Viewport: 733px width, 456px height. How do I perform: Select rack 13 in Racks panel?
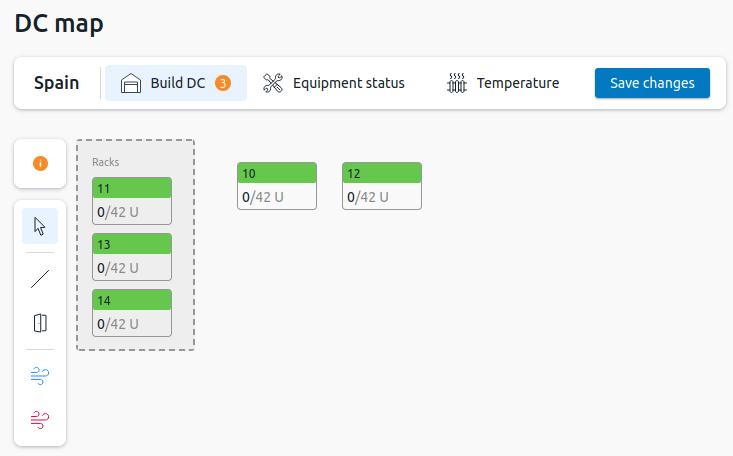(132, 256)
